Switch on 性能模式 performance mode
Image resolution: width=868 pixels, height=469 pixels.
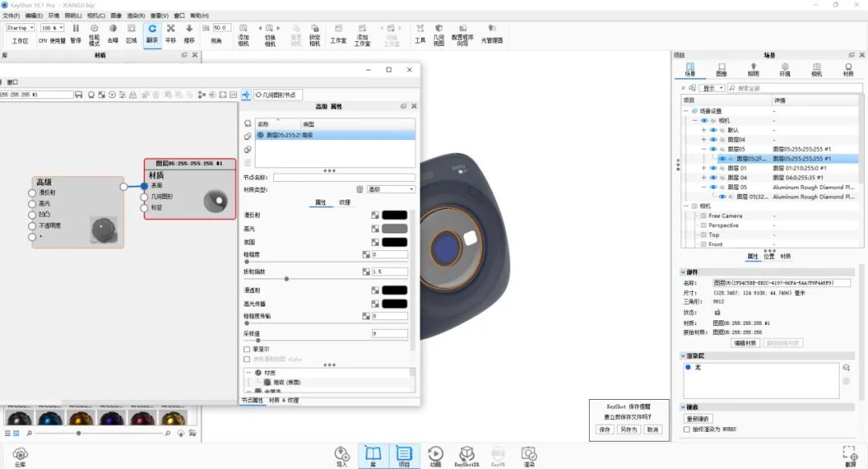[94, 35]
